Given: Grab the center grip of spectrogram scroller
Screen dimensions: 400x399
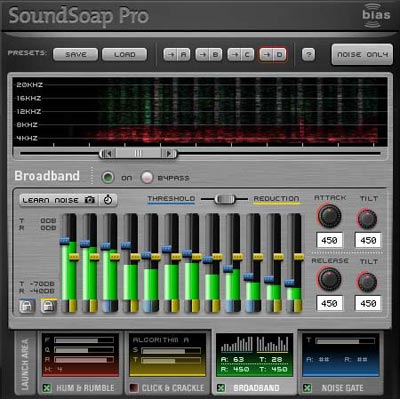Looking at the screenshot, I should tap(138, 154).
